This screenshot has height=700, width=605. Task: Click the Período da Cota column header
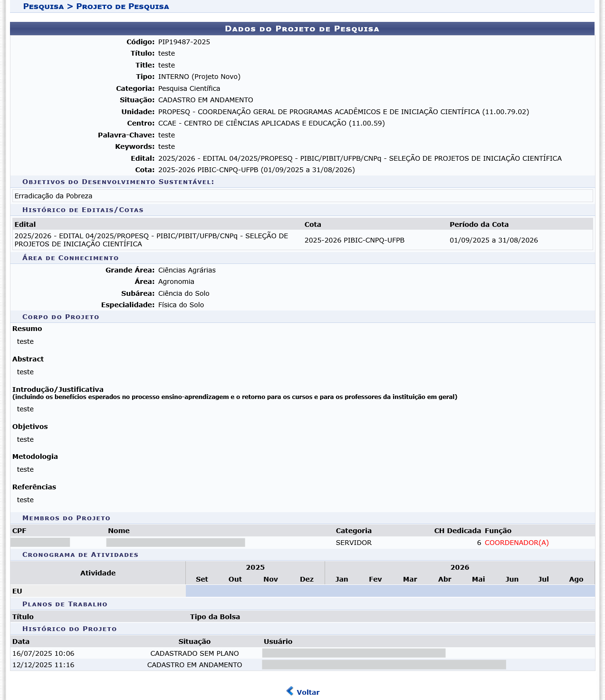(x=479, y=224)
